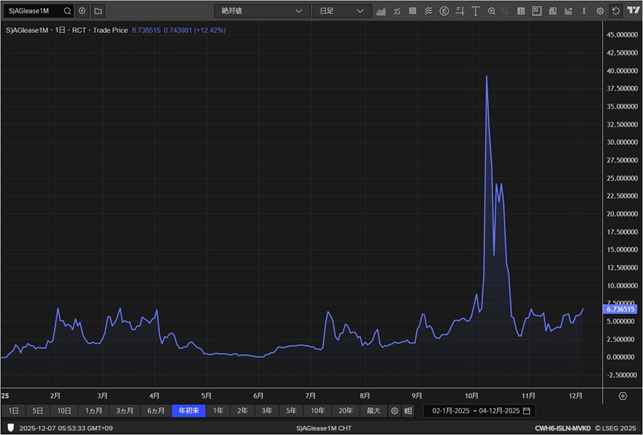Screen dimensions: 643x435
Task: Switch to the 1年 time range
Action: click(218, 411)
